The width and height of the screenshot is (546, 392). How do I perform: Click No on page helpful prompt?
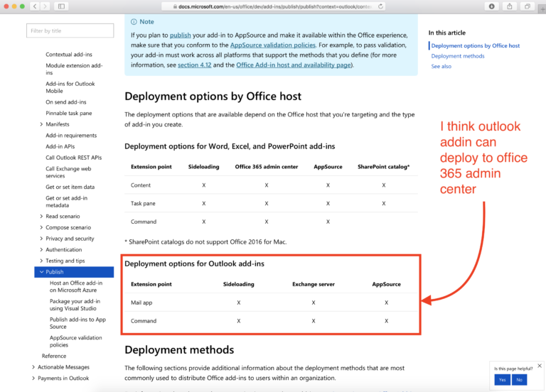(x=519, y=380)
